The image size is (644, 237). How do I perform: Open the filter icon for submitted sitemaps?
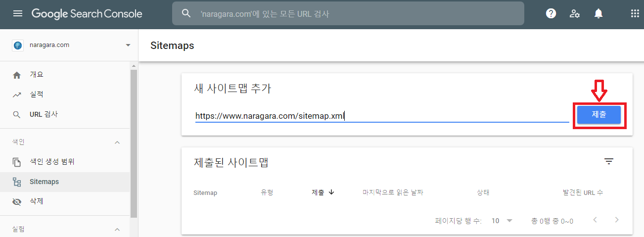[x=608, y=161]
